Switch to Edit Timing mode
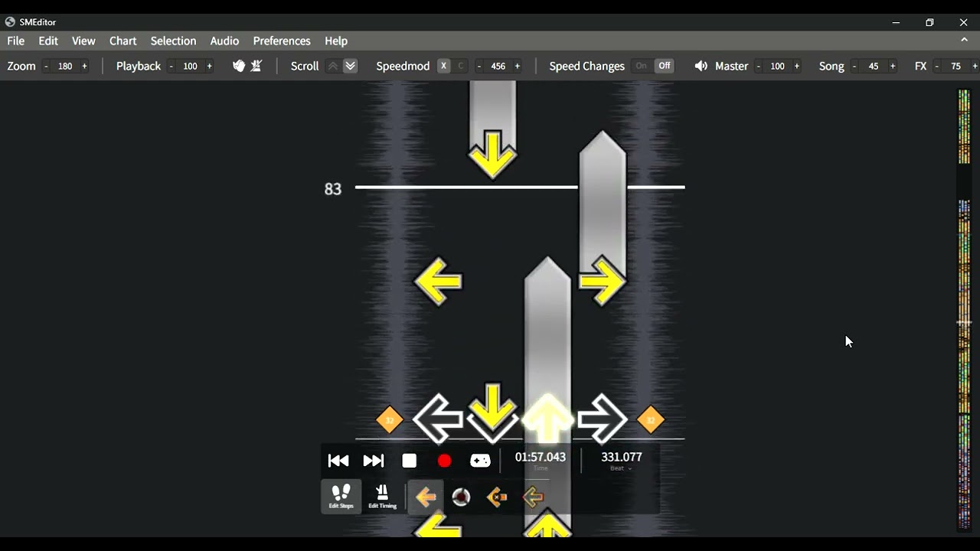The height and width of the screenshot is (551, 980). tap(382, 497)
